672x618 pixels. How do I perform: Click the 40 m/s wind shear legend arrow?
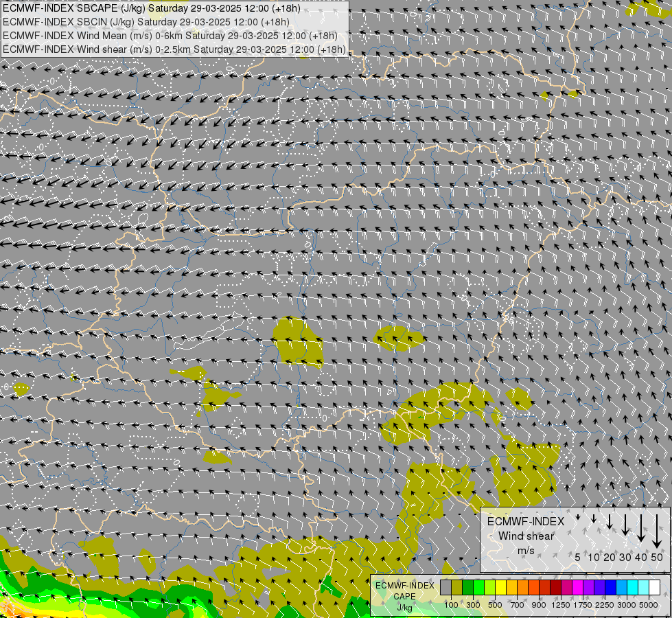[x=641, y=528]
